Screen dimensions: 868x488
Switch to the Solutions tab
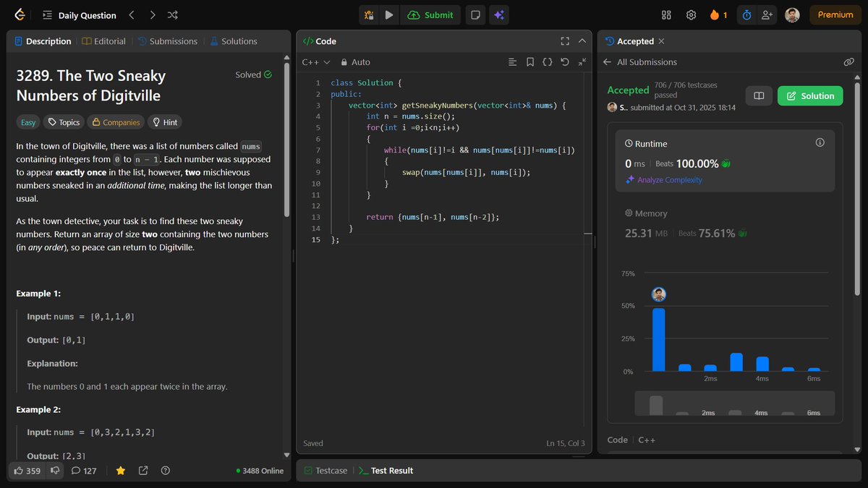pyautogui.click(x=234, y=41)
